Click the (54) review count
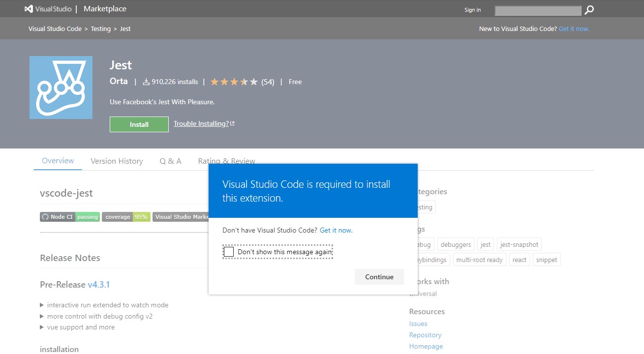This screenshot has width=644, height=354. (268, 82)
